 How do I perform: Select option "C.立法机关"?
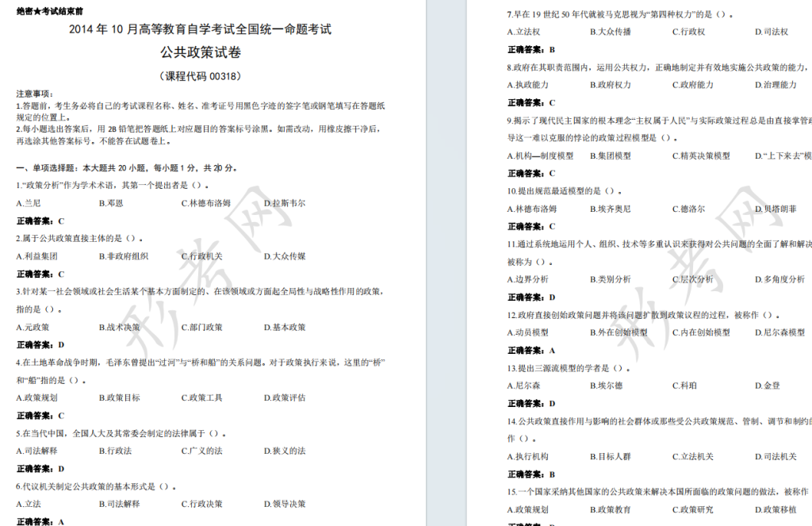click(693, 456)
